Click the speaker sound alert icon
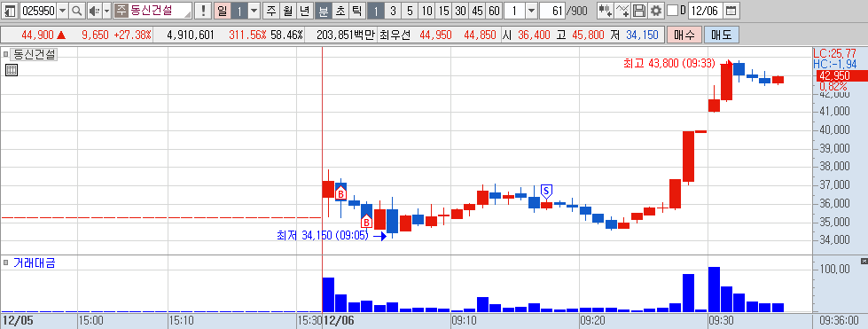The width and height of the screenshot is (868, 329). pos(94,11)
